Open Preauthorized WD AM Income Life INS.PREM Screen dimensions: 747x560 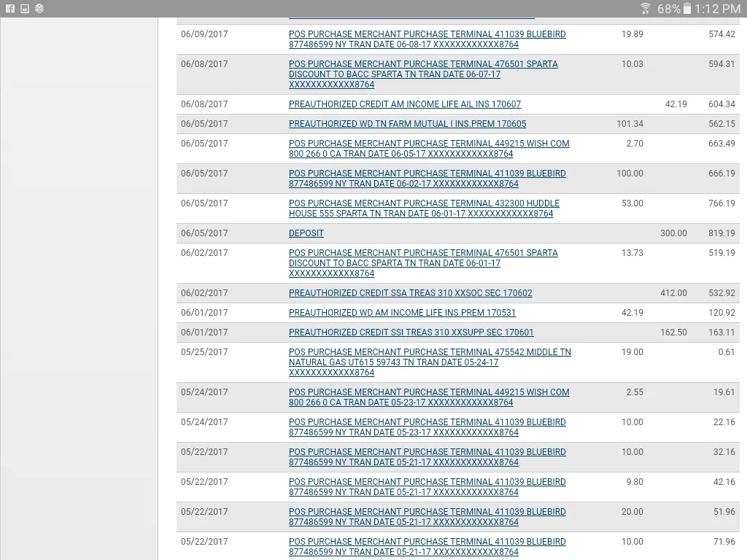pyautogui.click(x=402, y=313)
